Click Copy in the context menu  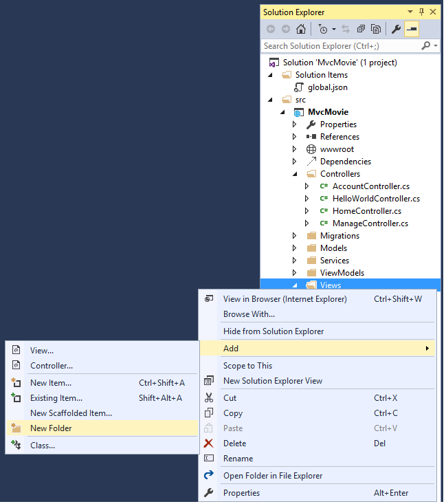[x=318, y=415]
